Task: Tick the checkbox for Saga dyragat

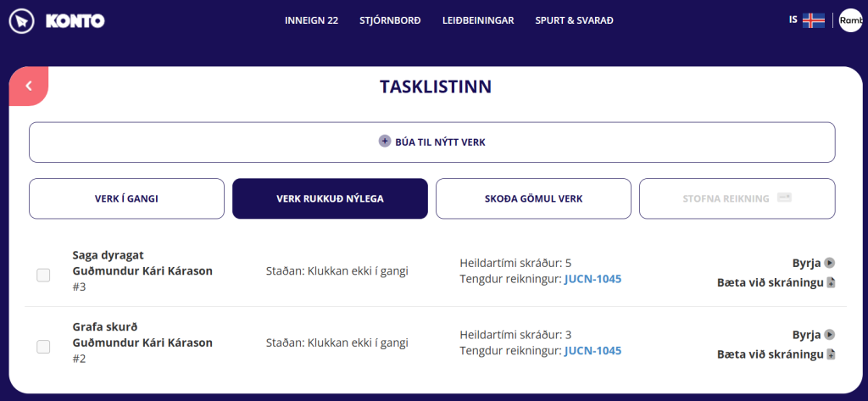Action: tap(43, 276)
